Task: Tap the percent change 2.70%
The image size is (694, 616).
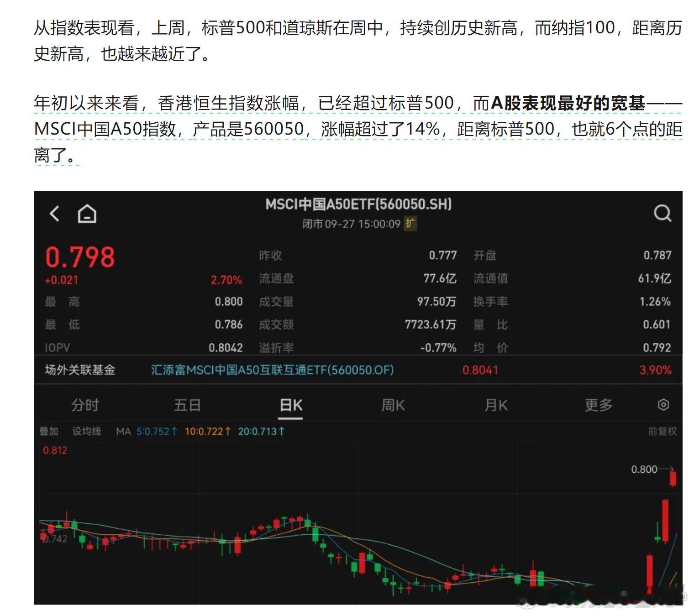Action: [x=226, y=280]
